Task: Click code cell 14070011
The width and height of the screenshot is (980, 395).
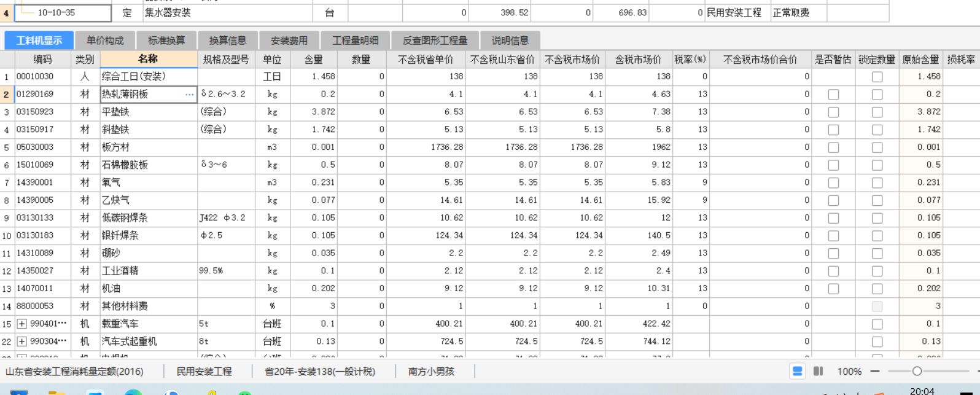Action: pos(42,289)
